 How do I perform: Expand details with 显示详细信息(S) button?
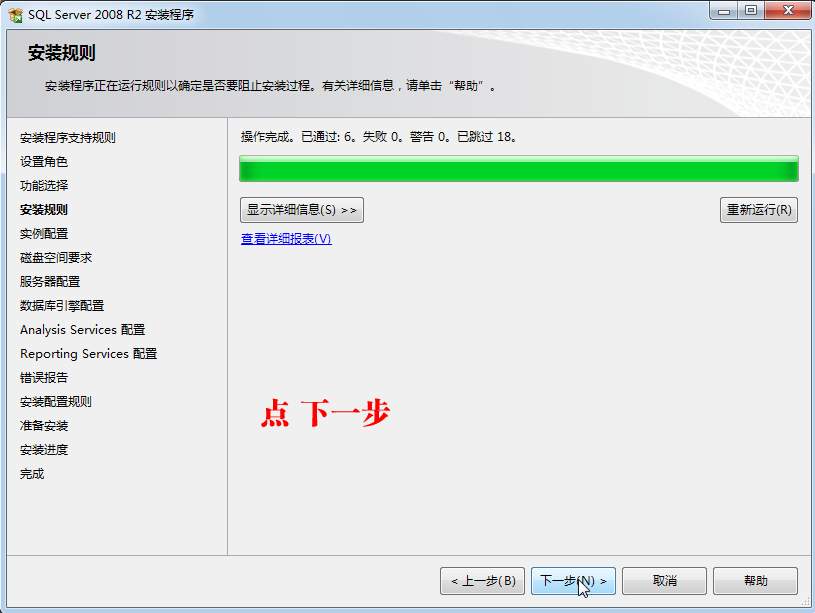click(x=302, y=210)
